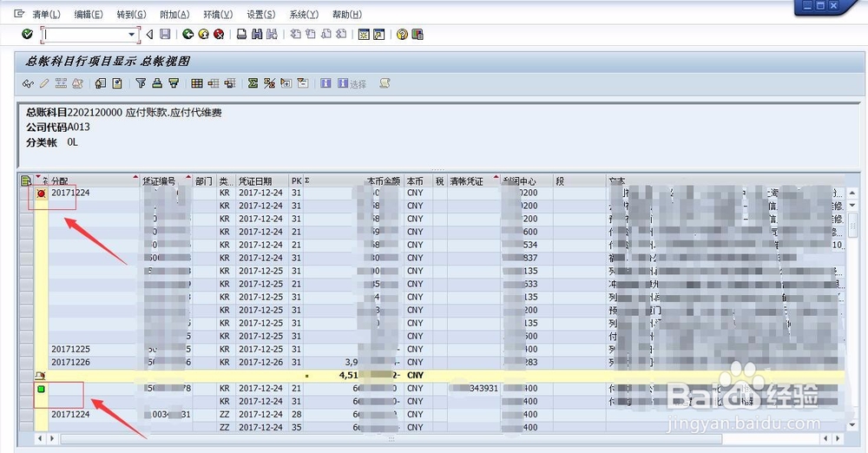The height and width of the screenshot is (453, 868).
Task: Change document with the pencil icon
Action: tap(44, 83)
